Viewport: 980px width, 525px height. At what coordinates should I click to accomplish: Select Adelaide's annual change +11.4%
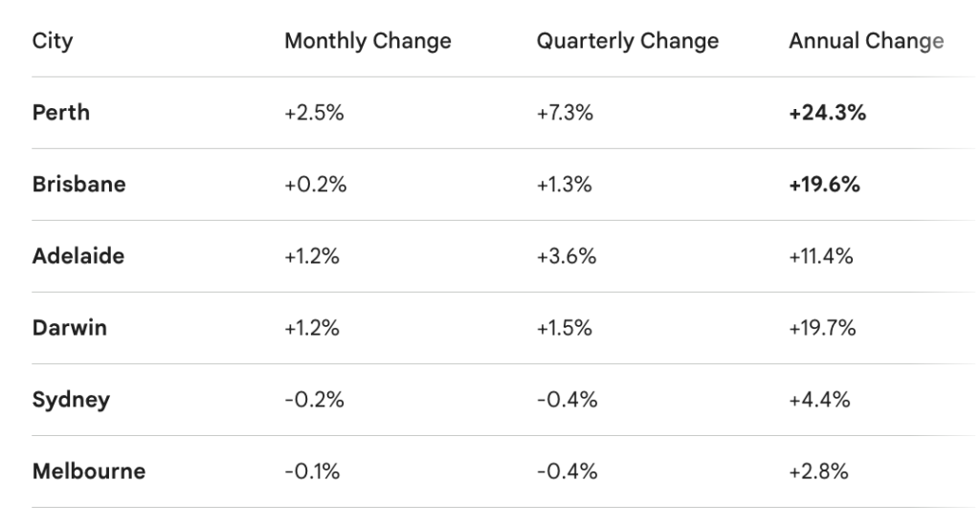pos(821,256)
